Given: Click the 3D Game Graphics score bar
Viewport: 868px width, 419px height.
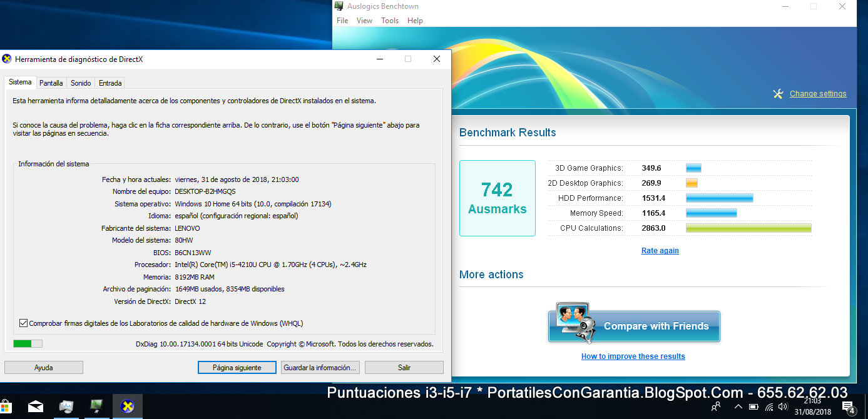Looking at the screenshot, I should (693, 168).
